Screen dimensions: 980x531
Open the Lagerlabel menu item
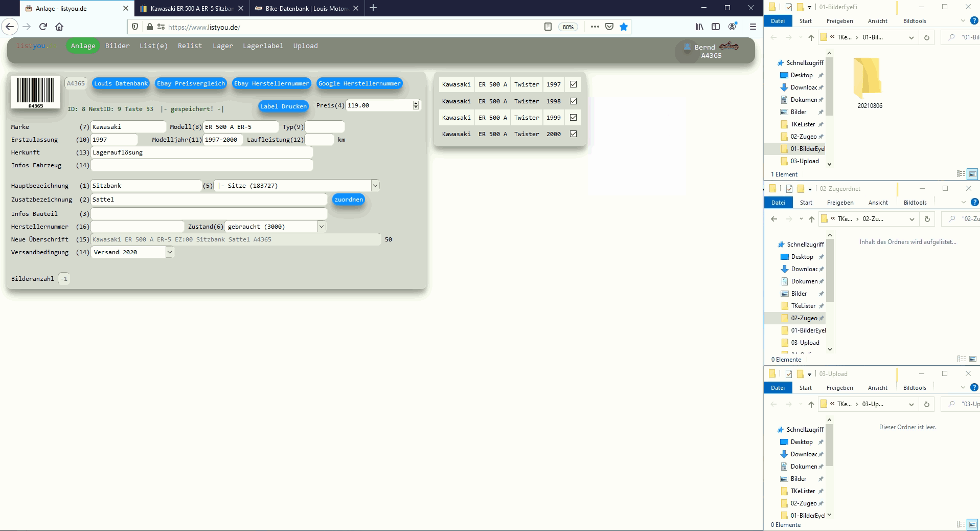[x=263, y=46]
